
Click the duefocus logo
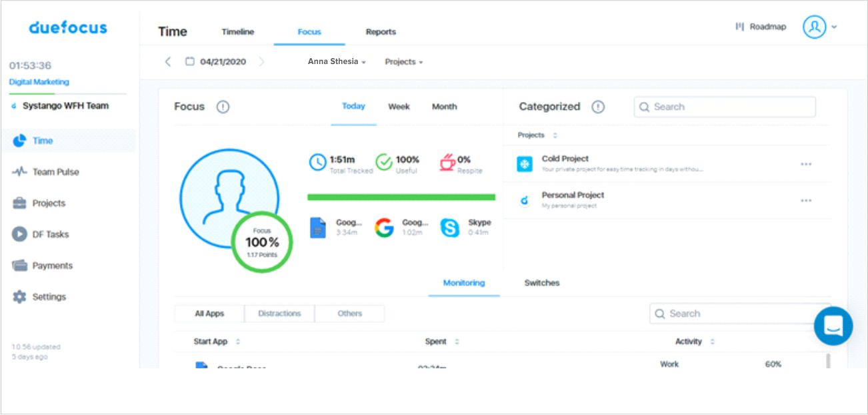click(x=68, y=28)
